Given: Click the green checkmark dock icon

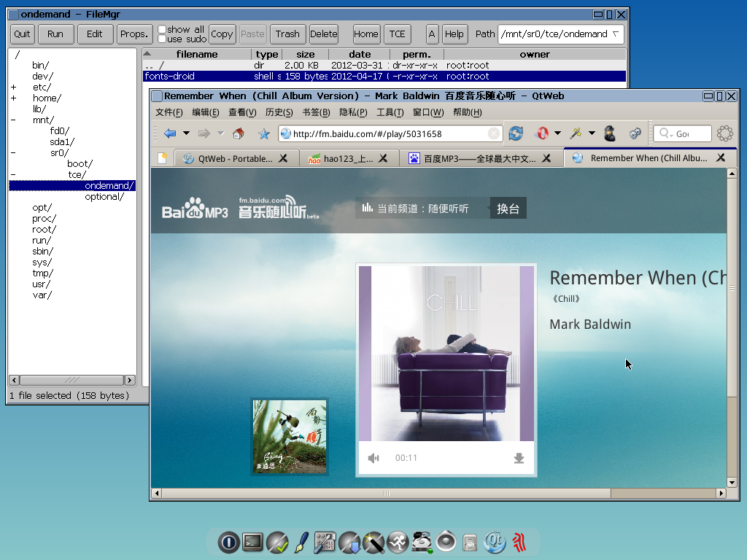Looking at the screenshot, I should point(277,542).
